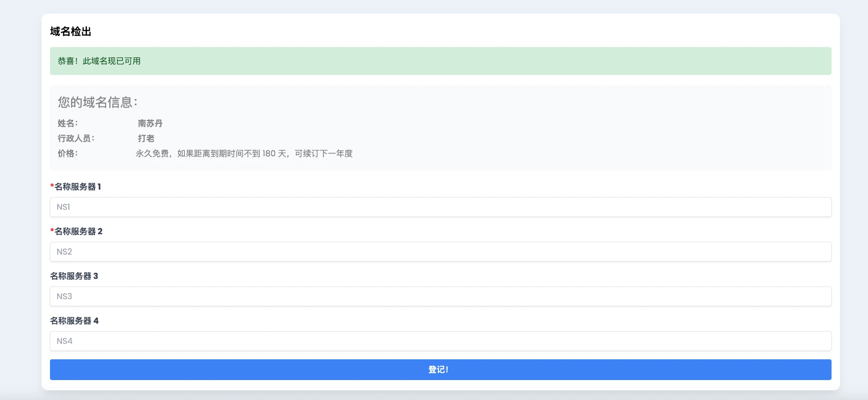
Task: Click the 名称服务器 4 field label
Action: [x=74, y=321]
